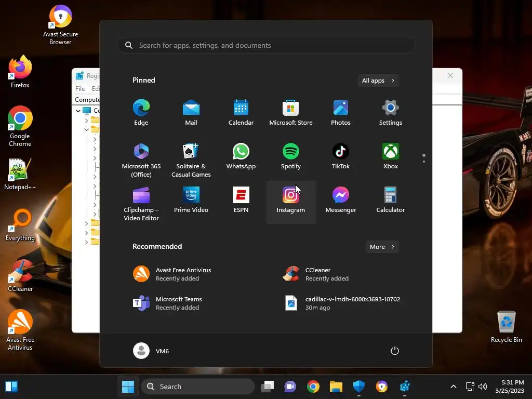Open Microsoft Store from Start menu
The height and width of the screenshot is (399, 532).
click(291, 113)
